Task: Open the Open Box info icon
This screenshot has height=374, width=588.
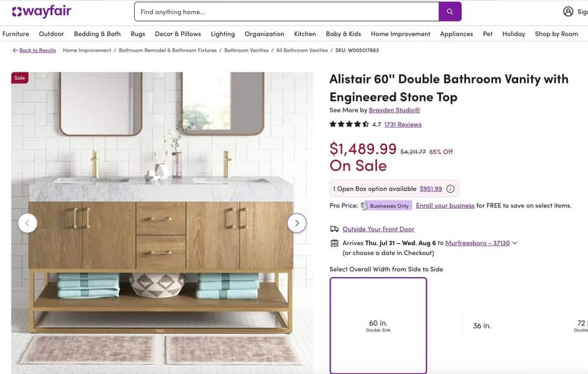Action: point(450,189)
